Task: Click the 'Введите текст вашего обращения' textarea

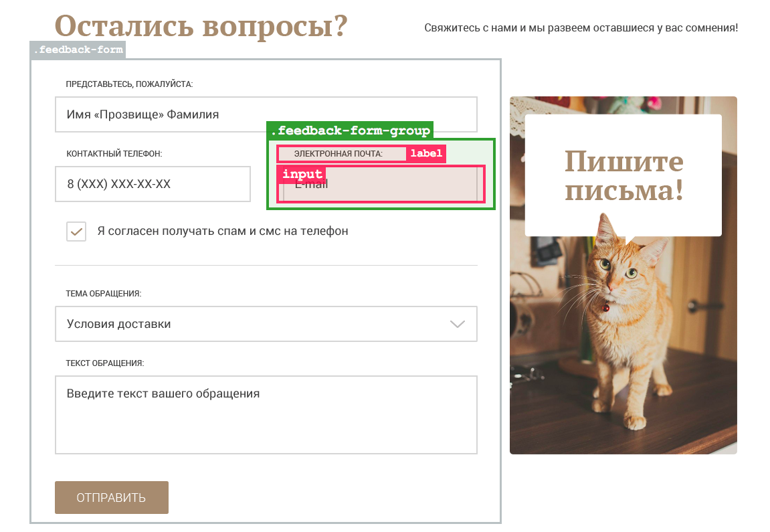Action: coord(266,414)
